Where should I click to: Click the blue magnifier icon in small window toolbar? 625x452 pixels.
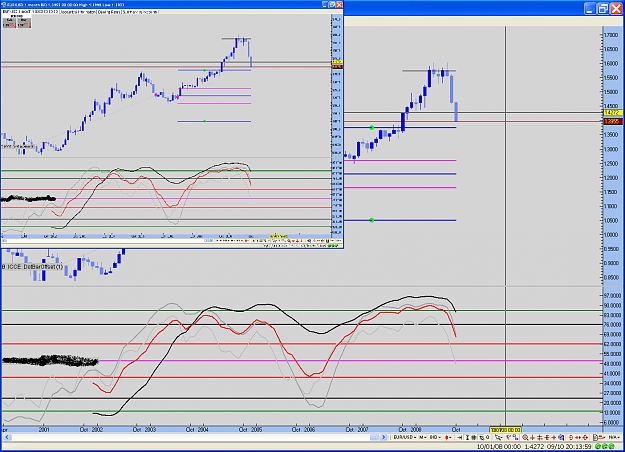(309, 241)
